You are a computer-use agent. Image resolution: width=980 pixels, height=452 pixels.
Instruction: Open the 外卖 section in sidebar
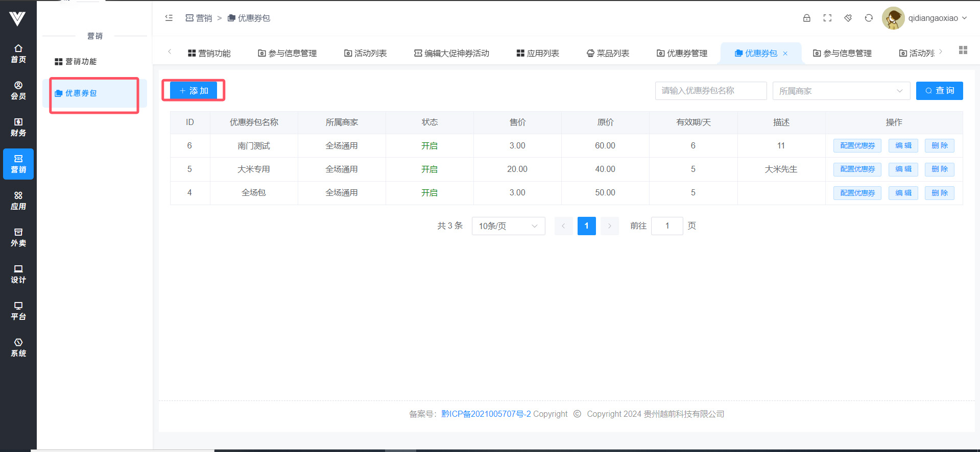coord(18,237)
